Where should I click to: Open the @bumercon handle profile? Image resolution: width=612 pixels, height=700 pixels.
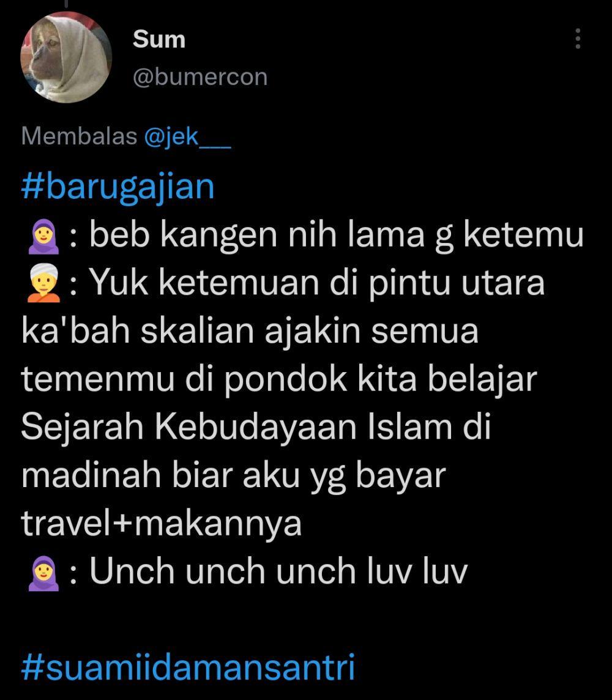click(200, 77)
